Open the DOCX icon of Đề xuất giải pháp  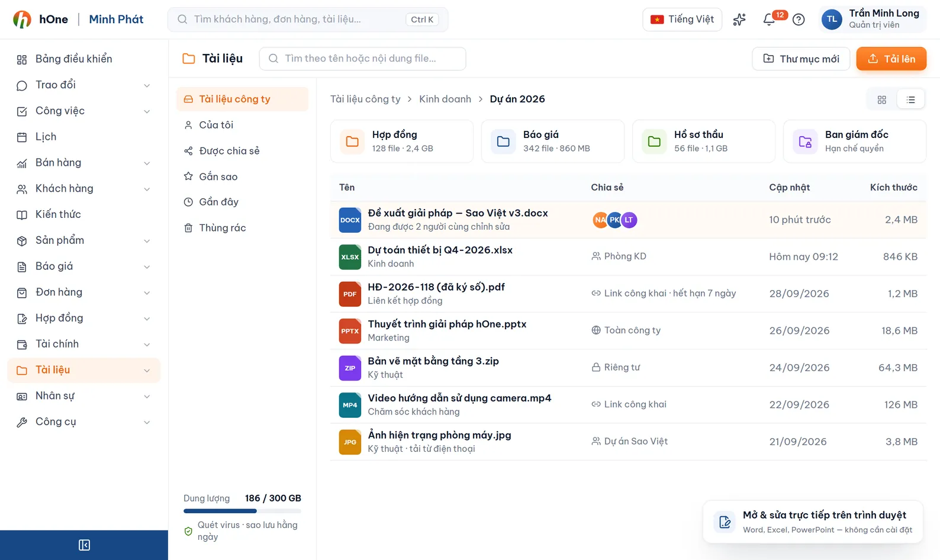click(x=350, y=220)
